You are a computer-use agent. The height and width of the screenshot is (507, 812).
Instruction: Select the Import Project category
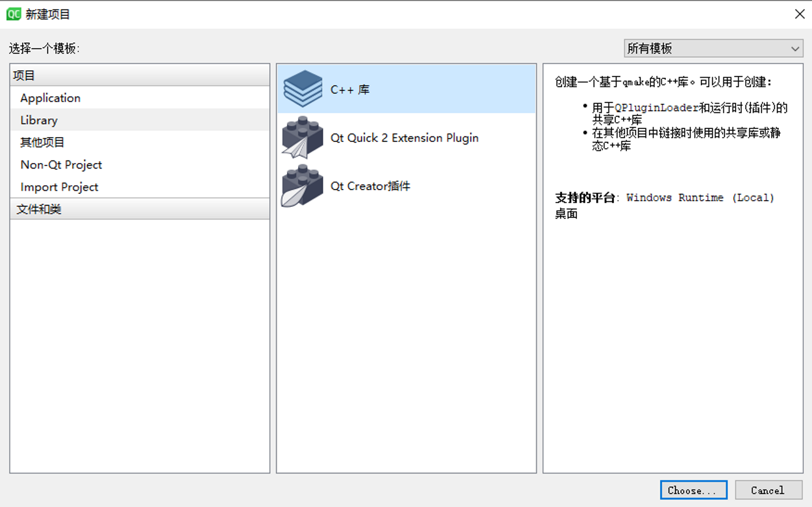140,186
